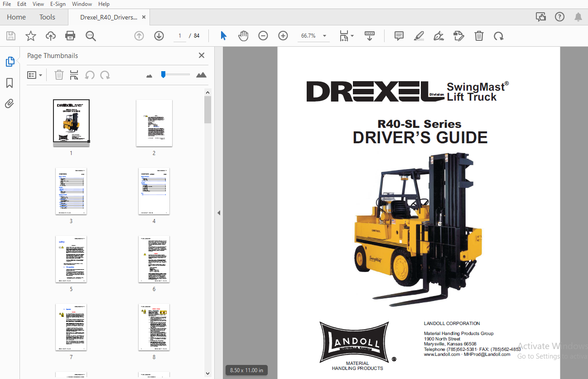The image size is (588, 379).
Task: Click the Save file icon
Action: [10, 36]
